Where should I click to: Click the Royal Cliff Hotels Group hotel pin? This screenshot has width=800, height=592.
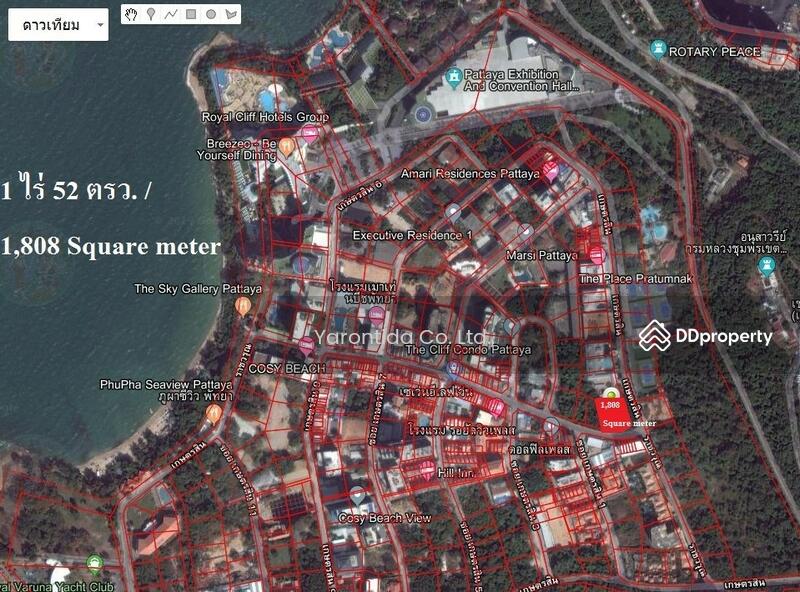point(309,134)
